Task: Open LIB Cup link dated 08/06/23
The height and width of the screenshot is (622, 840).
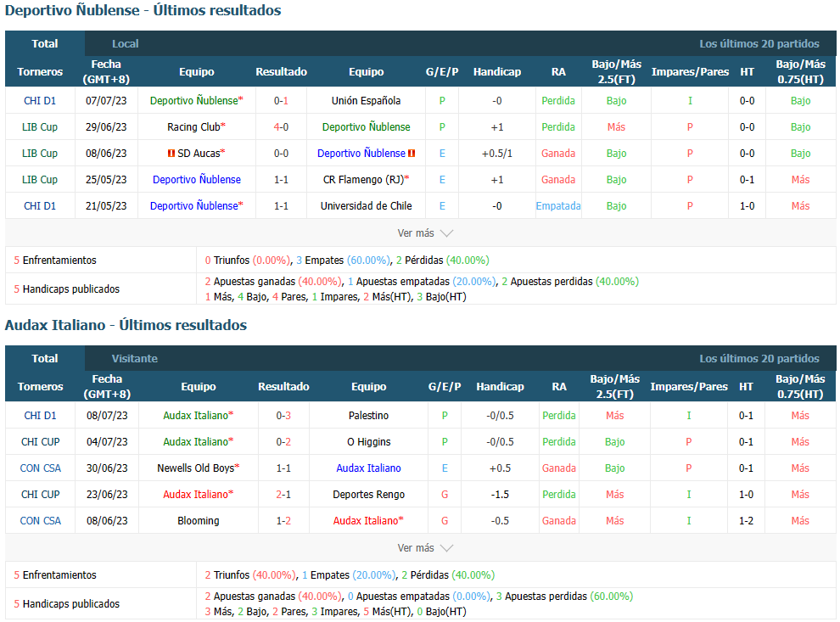Action: click(40, 154)
